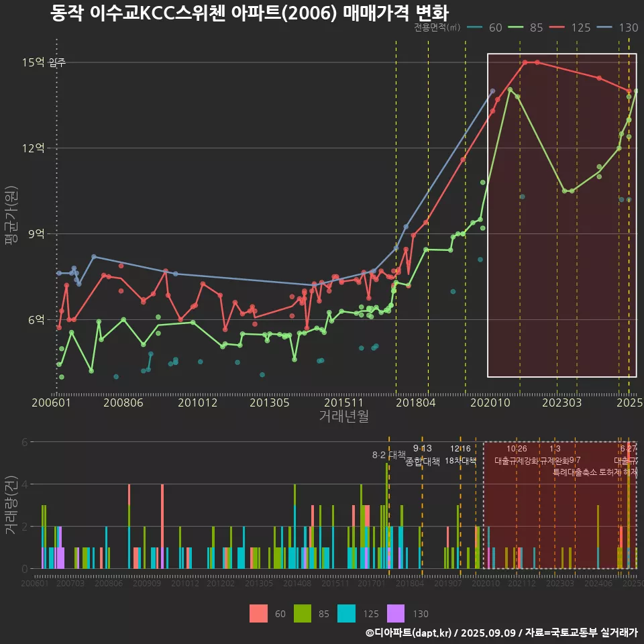Screen dimensions: 644x644
Task: Select the 15억 peak point on red line
Action: click(525, 62)
